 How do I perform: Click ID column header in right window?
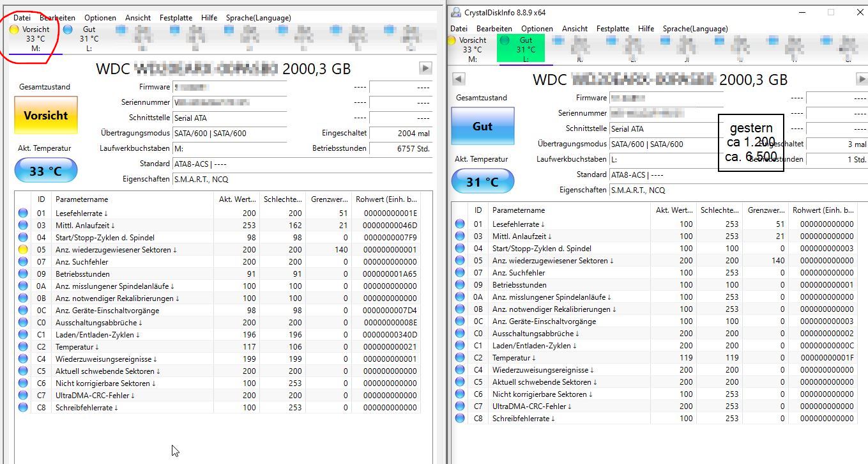478,210
